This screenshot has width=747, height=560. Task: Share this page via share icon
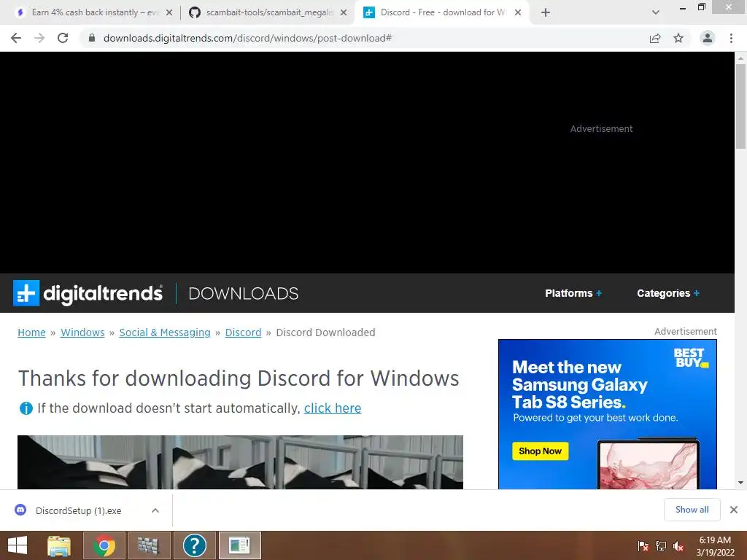(655, 38)
